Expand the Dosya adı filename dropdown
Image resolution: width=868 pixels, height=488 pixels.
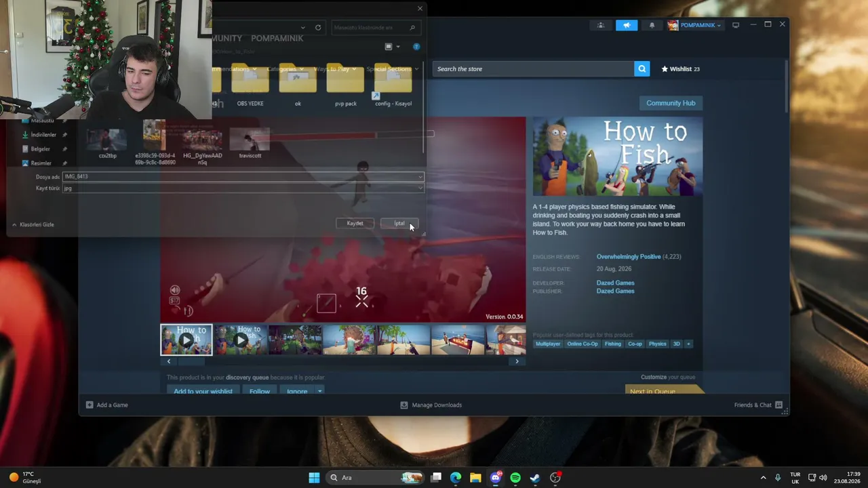pos(420,177)
